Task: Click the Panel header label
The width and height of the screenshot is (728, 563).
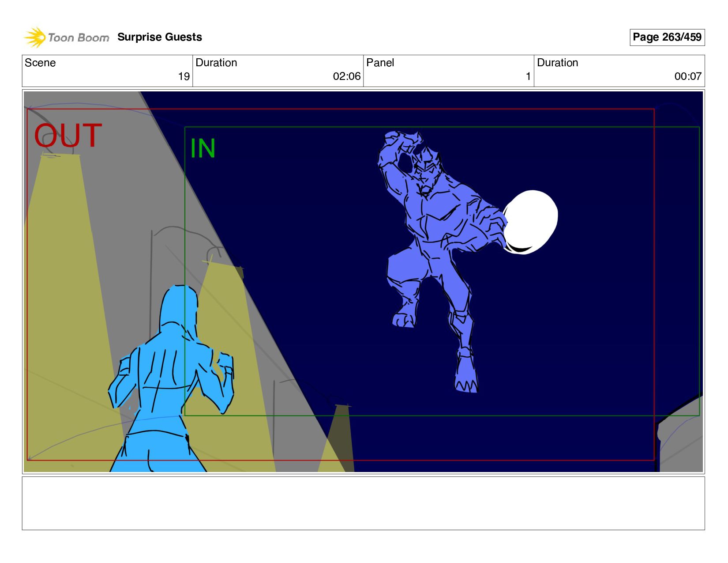Action: pyautogui.click(x=380, y=63)
